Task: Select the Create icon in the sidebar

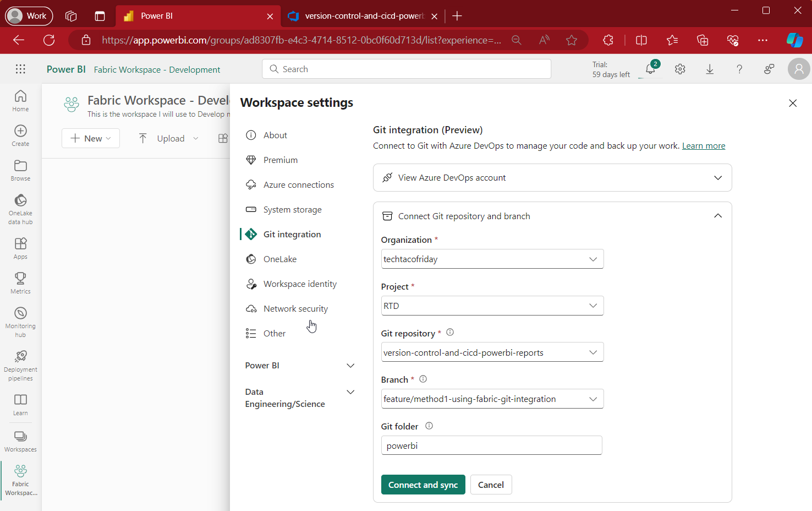Action: 20,135
